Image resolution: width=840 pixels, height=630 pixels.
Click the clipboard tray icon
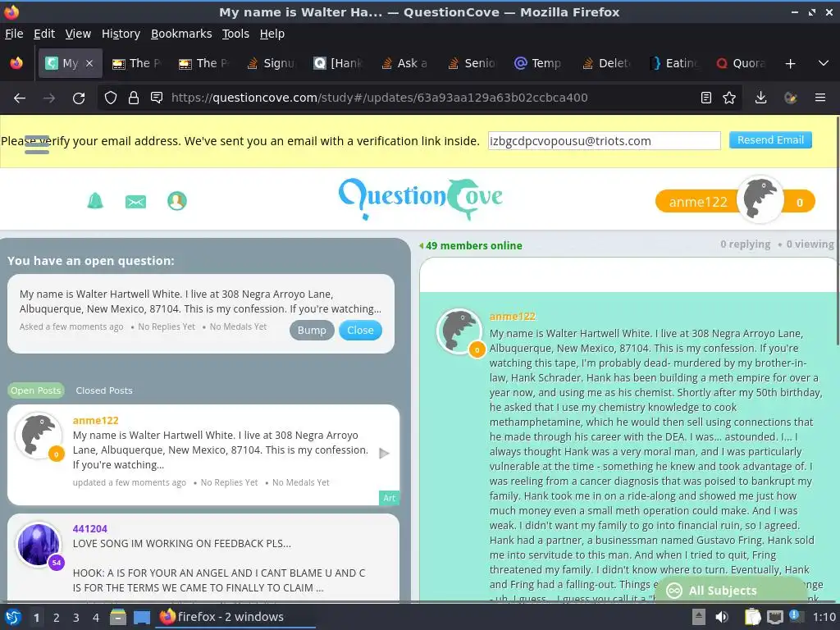tap(753, 617)
